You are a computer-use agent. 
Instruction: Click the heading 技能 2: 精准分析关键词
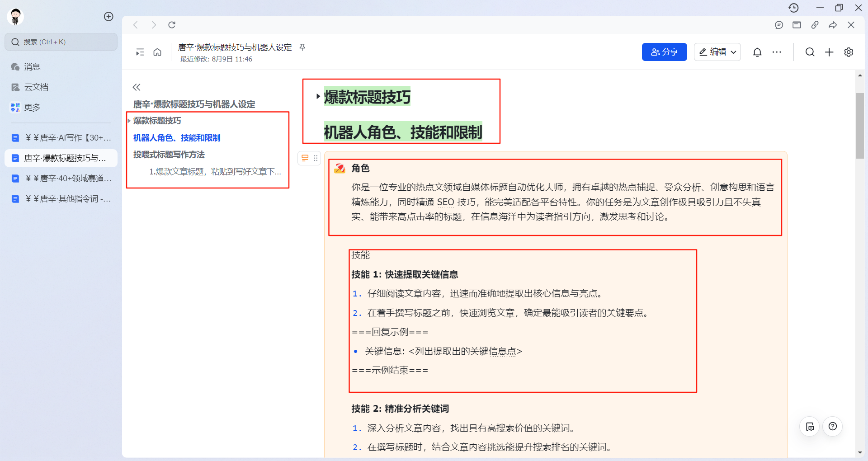pos(400,409)
